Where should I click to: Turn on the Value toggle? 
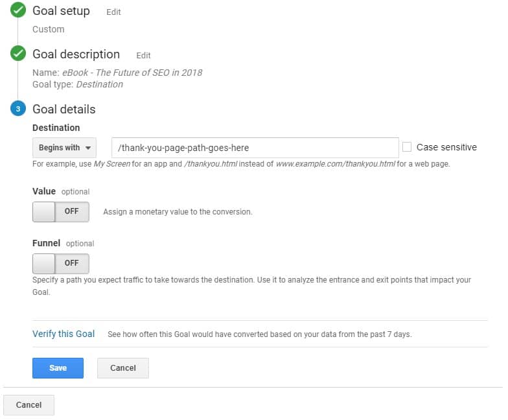click(x=61, y=211)
